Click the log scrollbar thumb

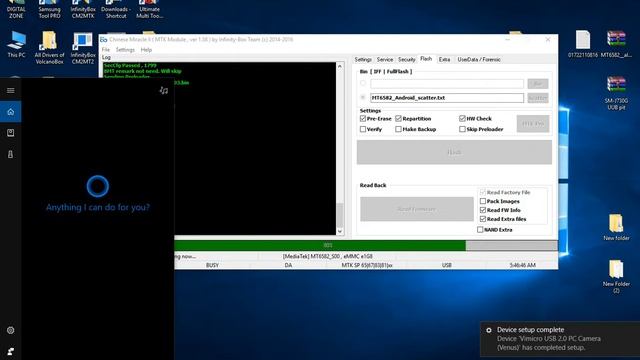pyautogui.click(x=340, y=215)
